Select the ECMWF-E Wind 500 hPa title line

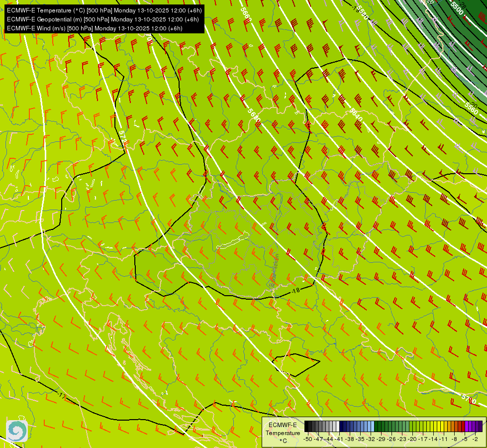(95, 28)
